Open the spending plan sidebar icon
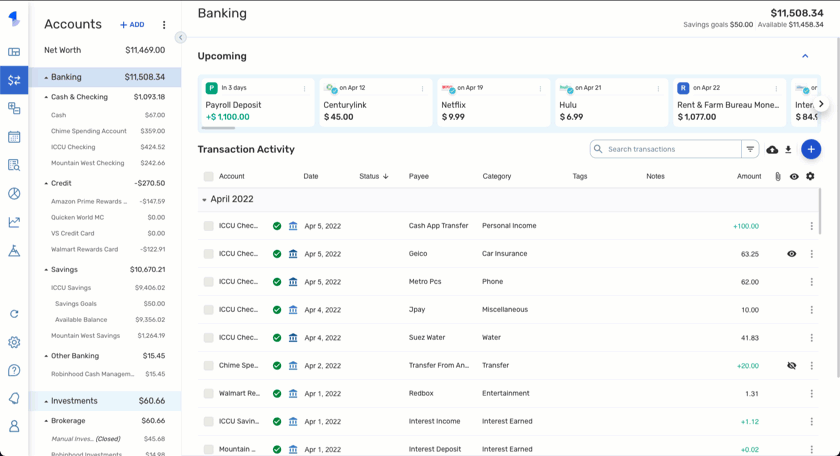The width and height of the screenshot is (840, 456). coord(14,108)
